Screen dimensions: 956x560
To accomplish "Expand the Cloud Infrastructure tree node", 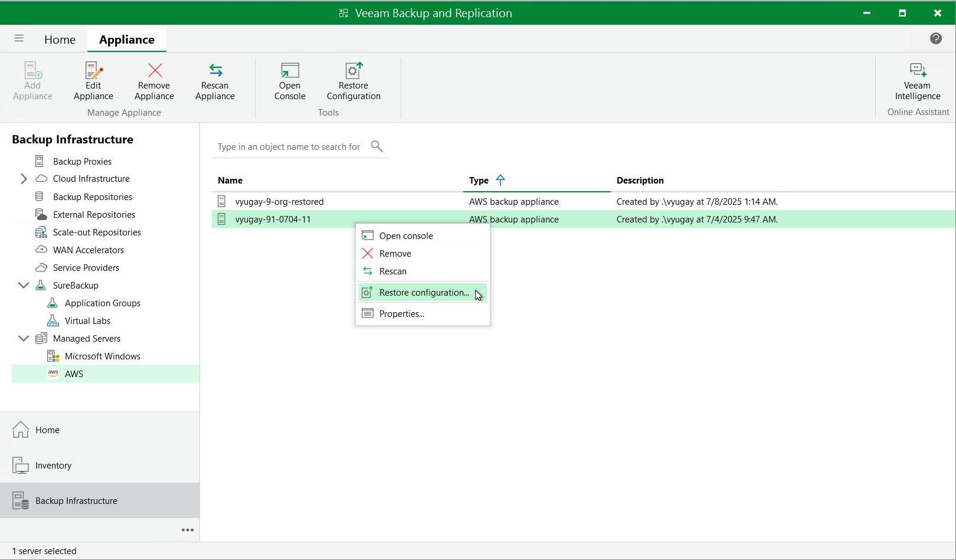I will tap(24, 179).
